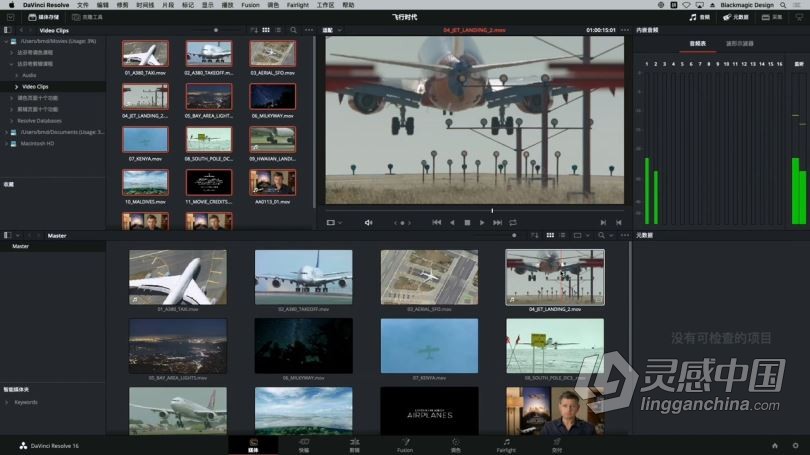Switch media pool to thumbnail view

(x=550, y=235)
